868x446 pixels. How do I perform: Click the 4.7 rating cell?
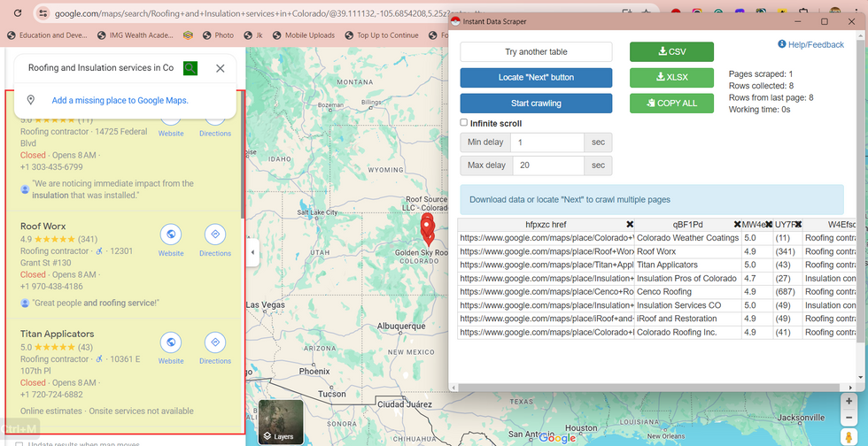(757, 279)
